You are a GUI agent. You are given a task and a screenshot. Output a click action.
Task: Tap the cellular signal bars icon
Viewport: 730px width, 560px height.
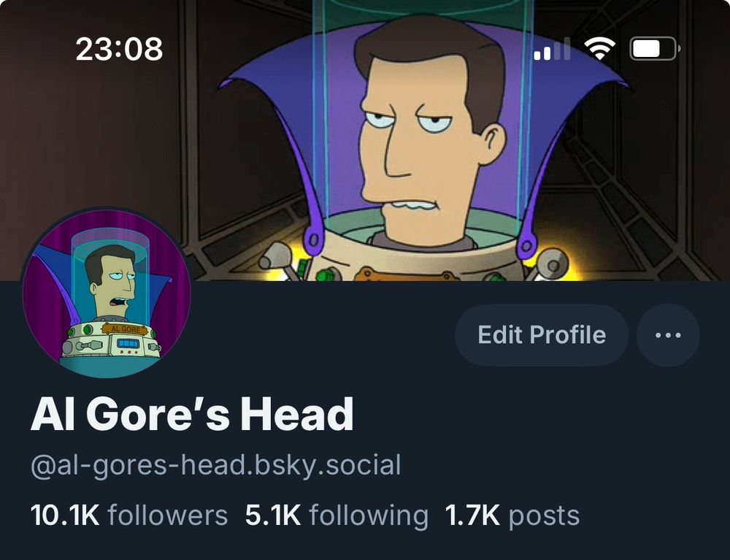552,49
